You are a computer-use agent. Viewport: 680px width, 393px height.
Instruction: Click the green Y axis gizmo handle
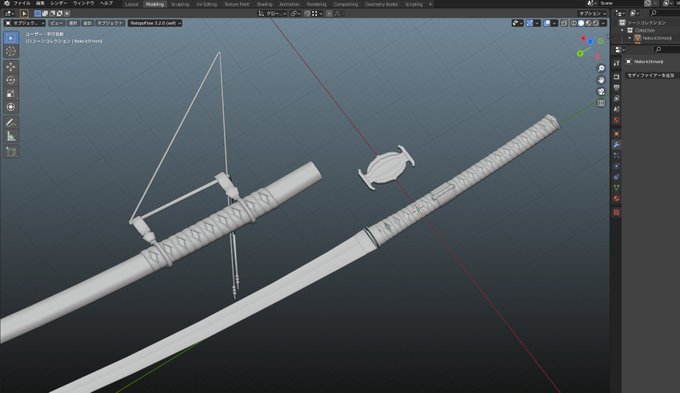pyautogui.click(x=580, y=53)
